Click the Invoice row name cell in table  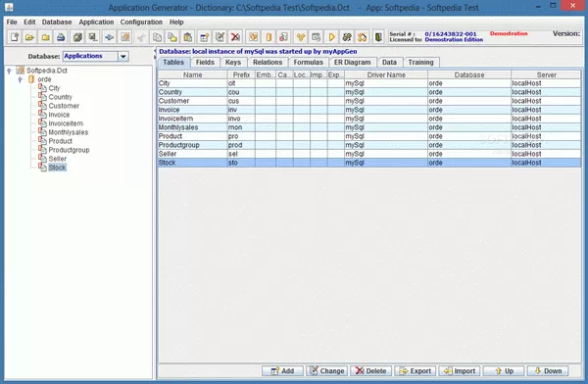tap(192, 110)
